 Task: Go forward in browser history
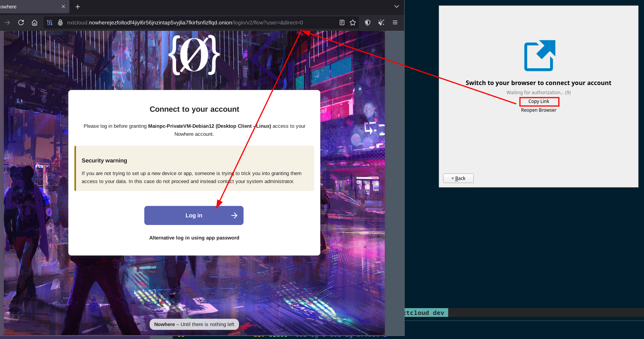point(7,22)
